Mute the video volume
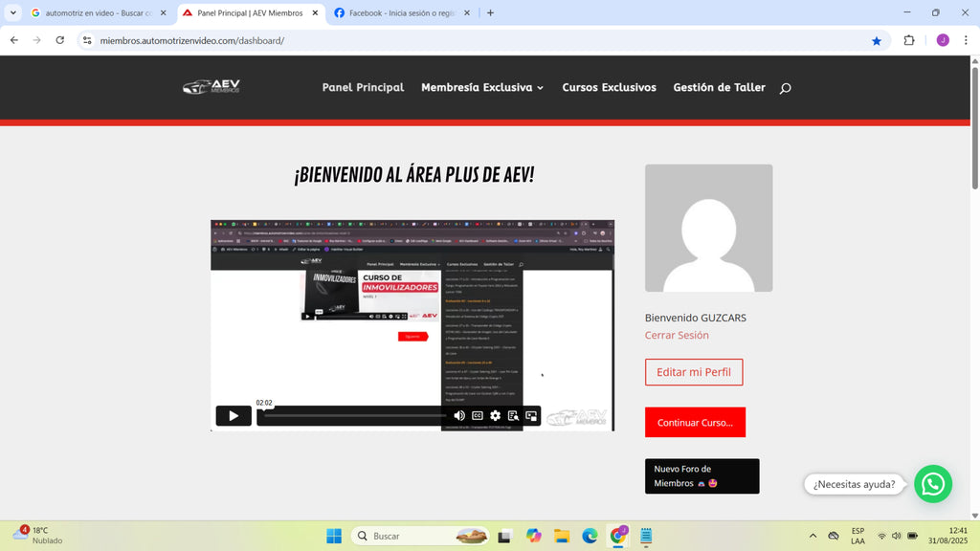 click(x=458, y=415)
